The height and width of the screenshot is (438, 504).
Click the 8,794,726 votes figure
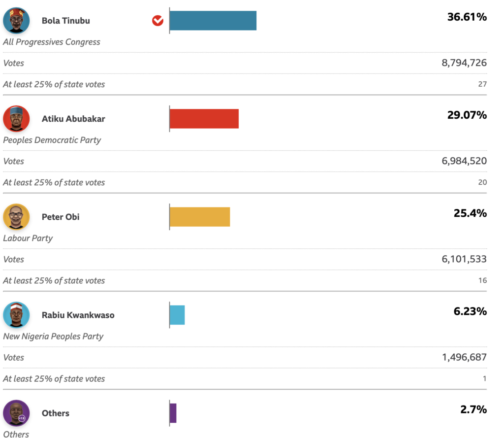pos(464,63)
